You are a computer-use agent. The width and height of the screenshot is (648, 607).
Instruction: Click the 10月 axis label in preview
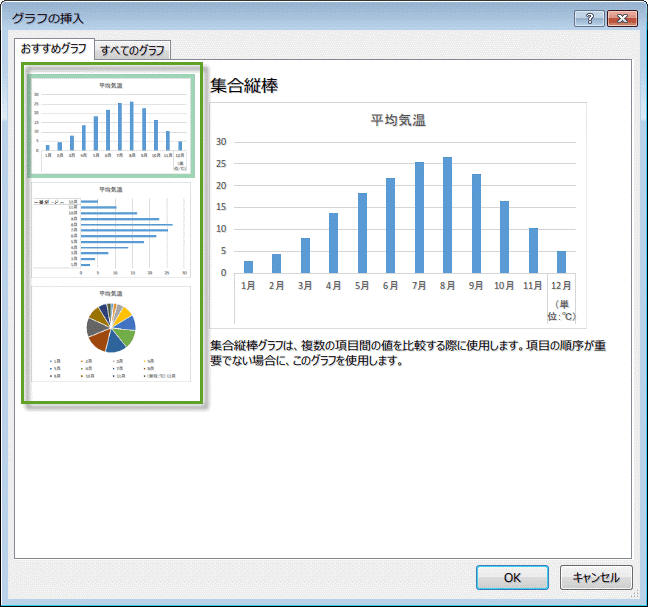(504, 285)
